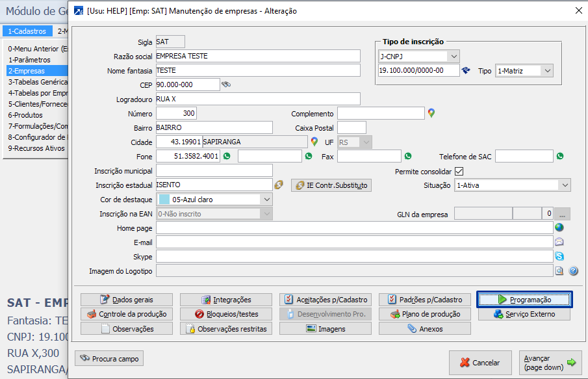Click the Skype icon
This screenshot has width=588, height=379.
[x=559, y=257]
